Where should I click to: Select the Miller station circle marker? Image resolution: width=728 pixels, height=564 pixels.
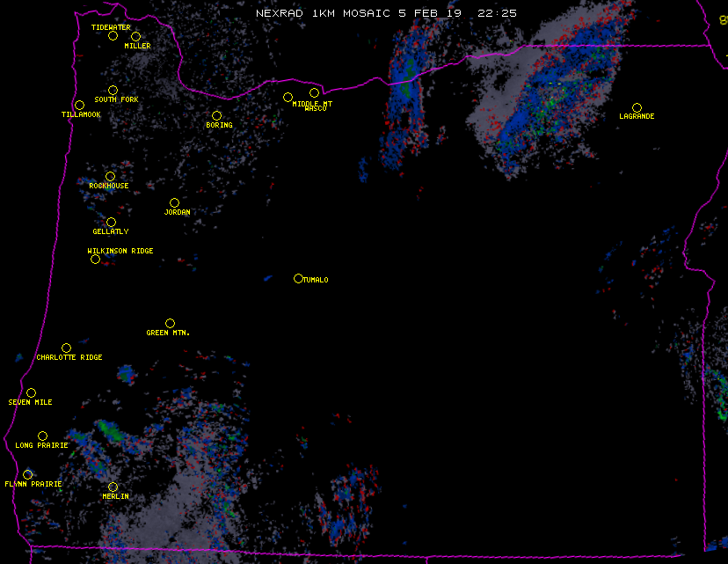pyautogui.click(x=135, y=37)
